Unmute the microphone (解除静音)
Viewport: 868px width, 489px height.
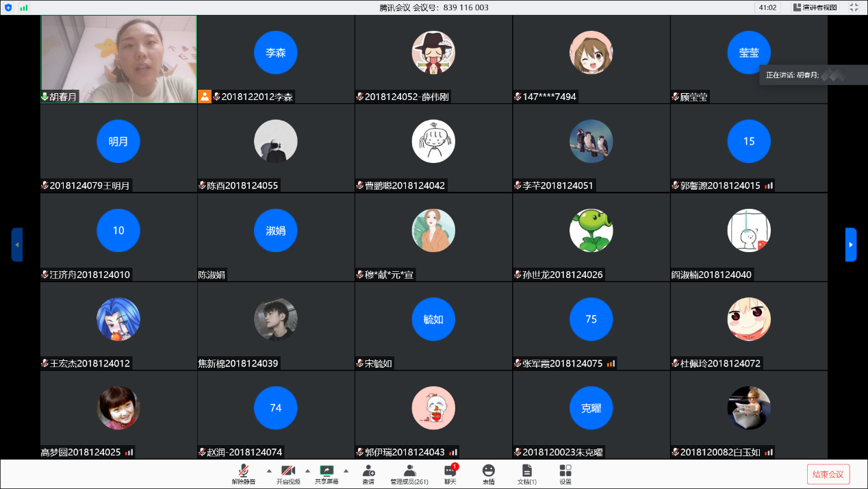click(x=243, y=471)
